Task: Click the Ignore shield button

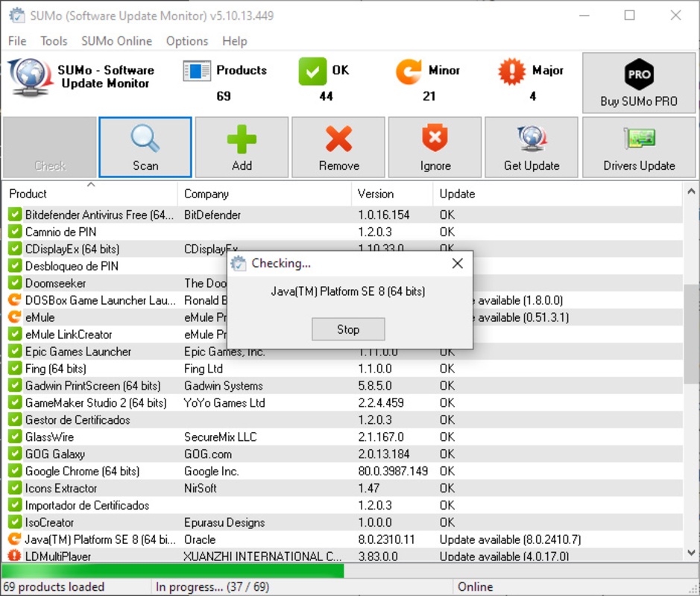Action: pos(435,148)
